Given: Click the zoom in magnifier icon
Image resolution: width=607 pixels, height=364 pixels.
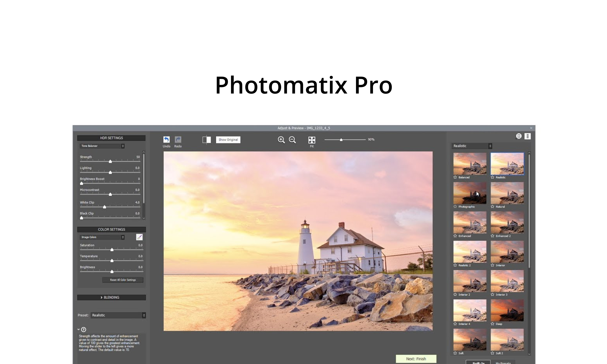Looking at the screenshot, I should 281,140.
